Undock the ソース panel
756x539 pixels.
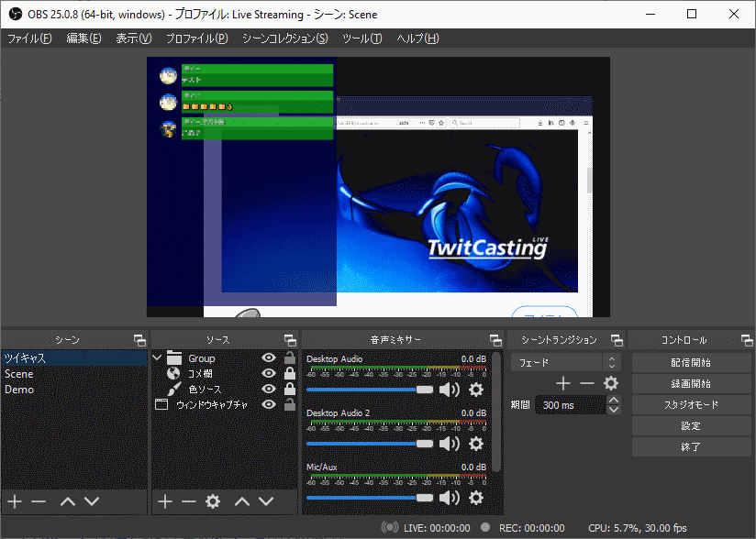tap(290, 340)
